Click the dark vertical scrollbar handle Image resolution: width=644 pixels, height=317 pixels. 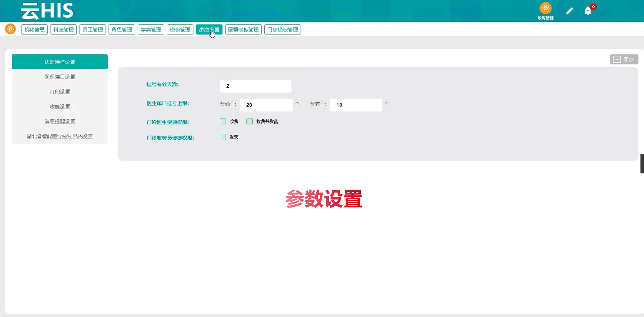point(642,164)
